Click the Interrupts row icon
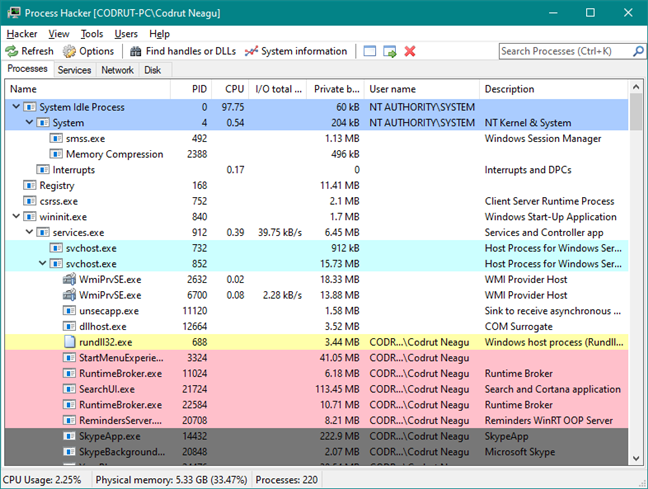Viewport: 648px width, 489px height. (x=43, y=169)
